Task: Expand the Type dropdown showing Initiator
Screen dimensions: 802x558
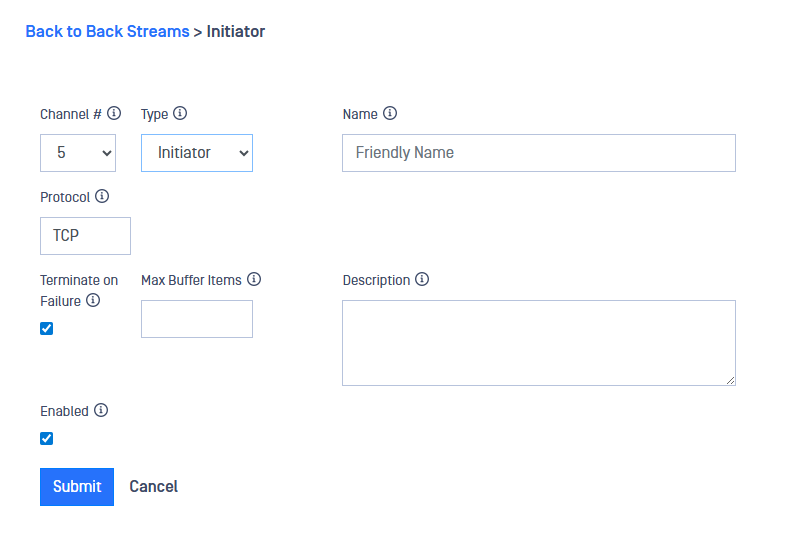Action: pyautogui.click(x=197, y=153)
